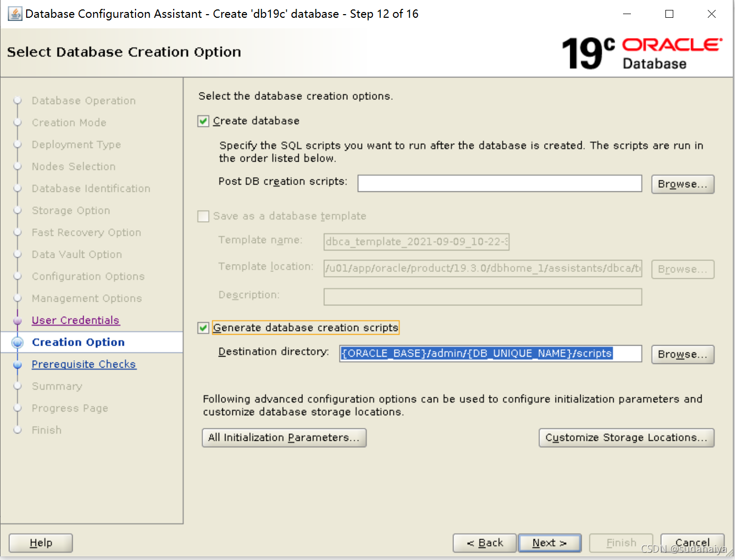This screenshot has height=560, width=735.
Task: Click the Finish step in sidebar
Action: (47, 430)
